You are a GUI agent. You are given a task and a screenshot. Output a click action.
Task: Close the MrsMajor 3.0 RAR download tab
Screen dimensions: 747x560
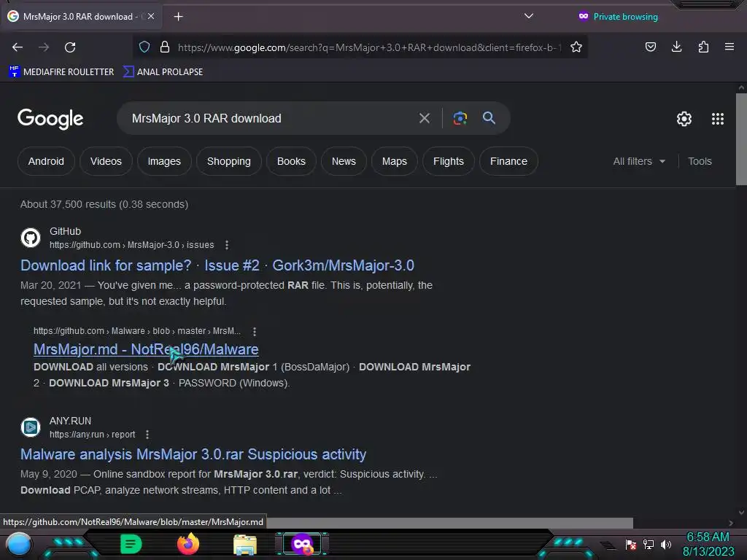[x=151, y=16]
